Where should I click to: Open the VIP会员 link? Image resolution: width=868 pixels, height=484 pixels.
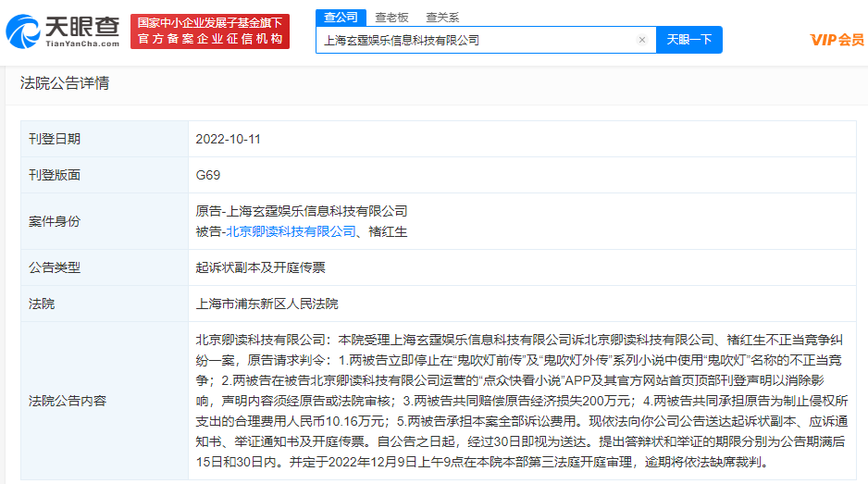(837, 40)
